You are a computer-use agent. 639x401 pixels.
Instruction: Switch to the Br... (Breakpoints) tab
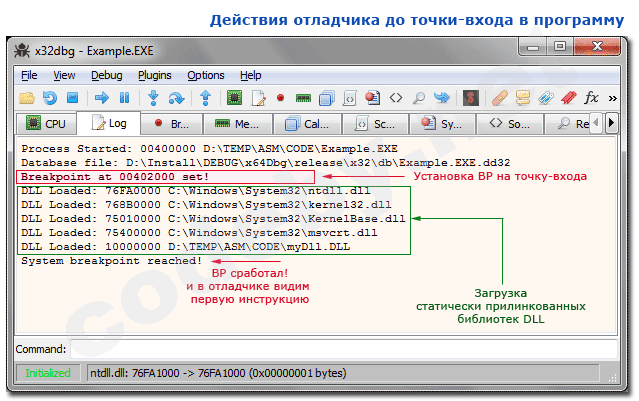tap(172, 123)
